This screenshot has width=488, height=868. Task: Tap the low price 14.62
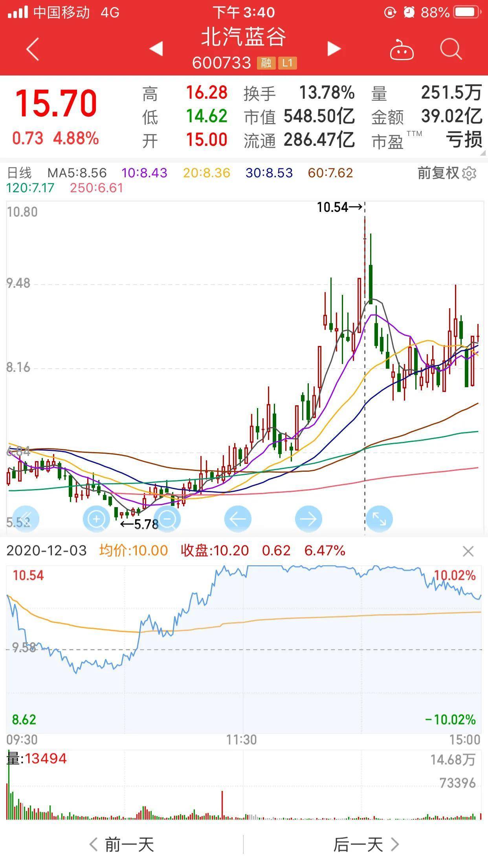pos(207,116)
